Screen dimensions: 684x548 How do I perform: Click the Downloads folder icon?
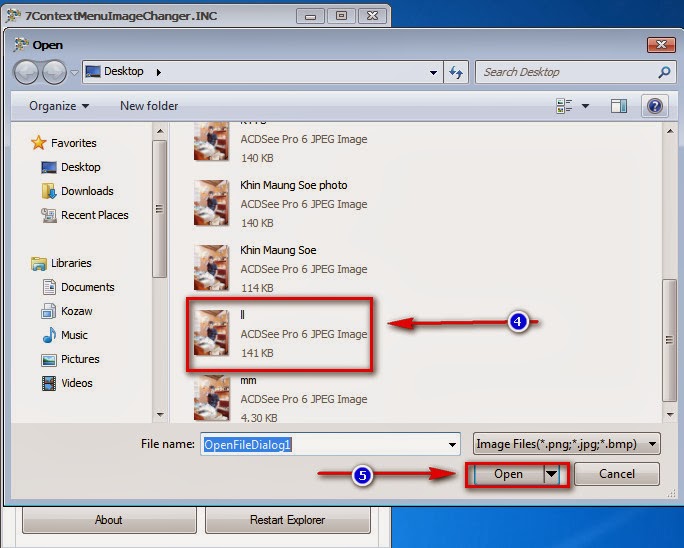click(48, 191)
